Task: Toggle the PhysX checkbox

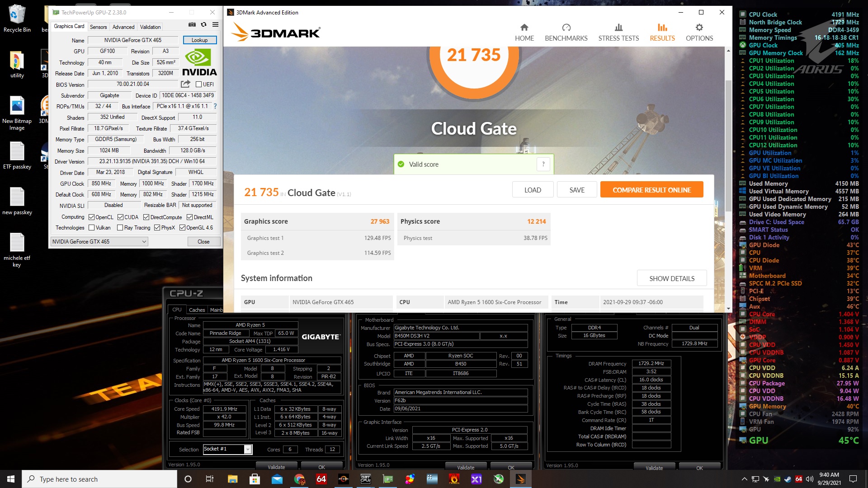Action: click(157, 228)
